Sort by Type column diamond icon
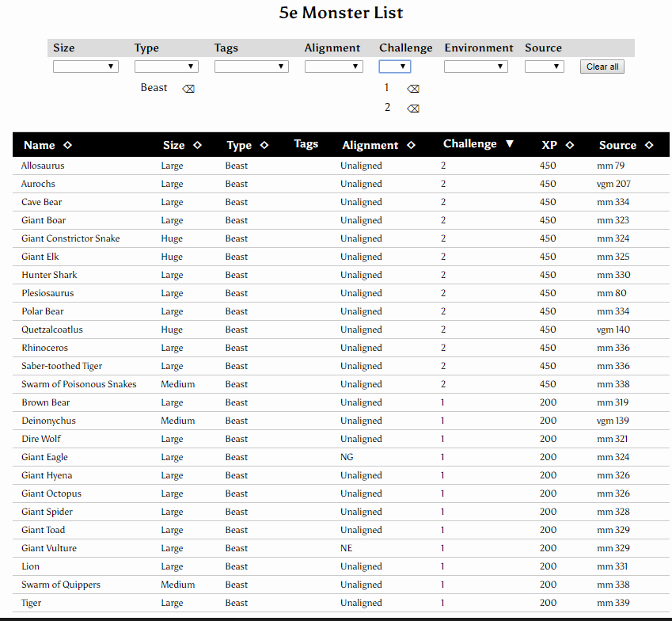Viewport: 672px width, 621px height. click(x=264, y=145)
